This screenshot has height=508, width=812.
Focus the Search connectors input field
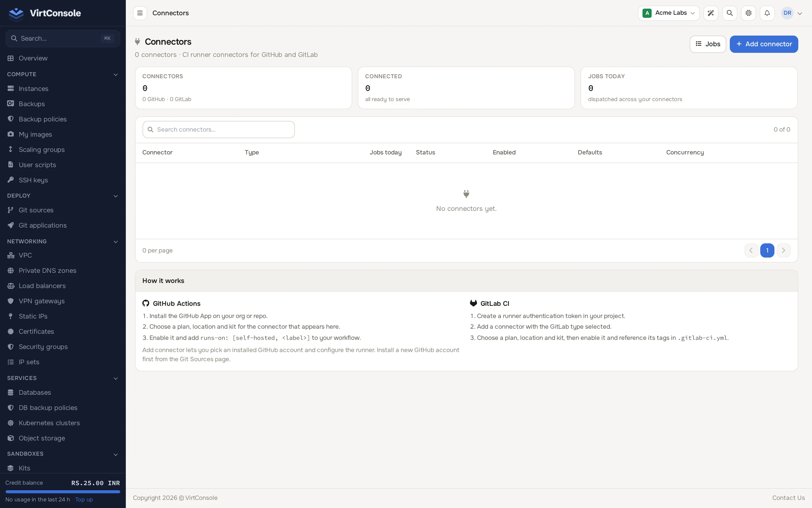coord(218,130)
